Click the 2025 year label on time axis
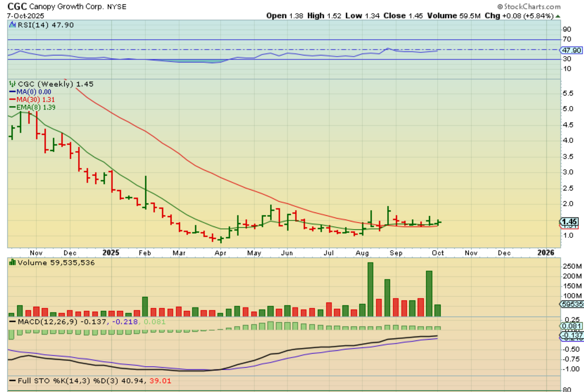Image resolution: width=584 pixels, height=392 pixels. [x=111, y=253]
